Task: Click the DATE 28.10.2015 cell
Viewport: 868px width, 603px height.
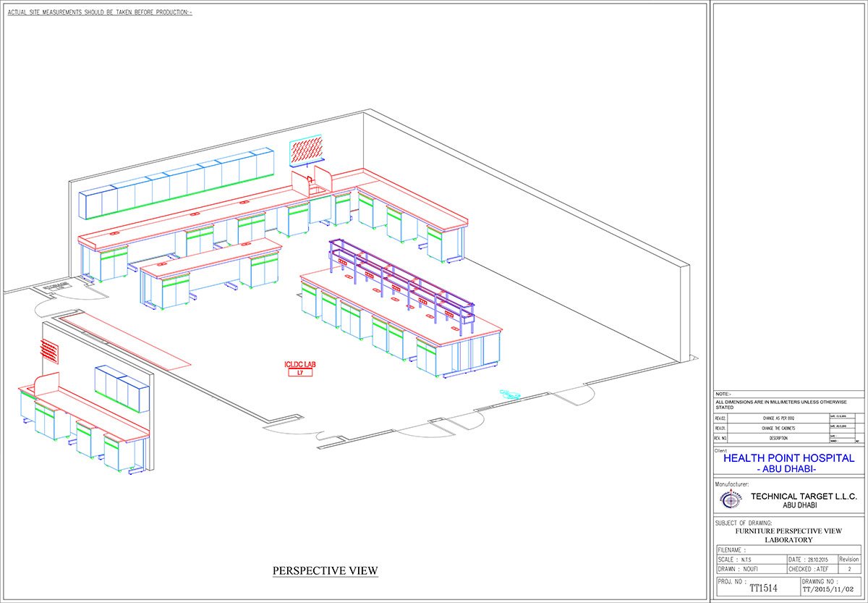Action: (x=811, y=560)
